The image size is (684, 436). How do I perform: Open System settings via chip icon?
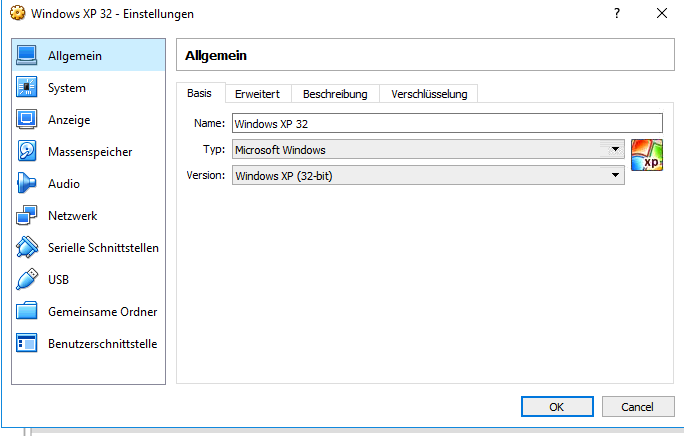coord(27,87)
